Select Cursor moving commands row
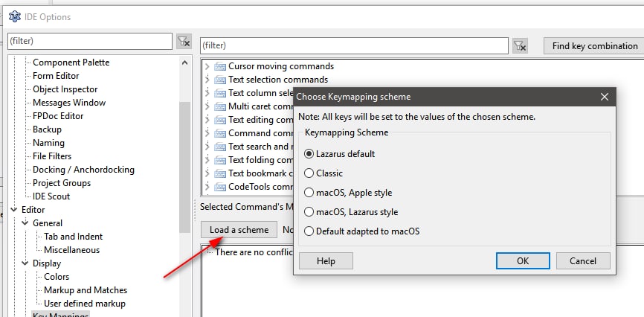644x317 pixels. click(281, 66)
